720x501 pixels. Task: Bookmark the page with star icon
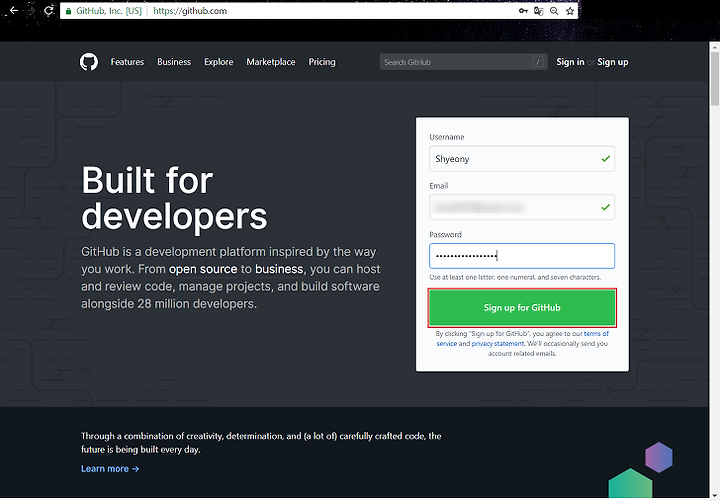570,11
